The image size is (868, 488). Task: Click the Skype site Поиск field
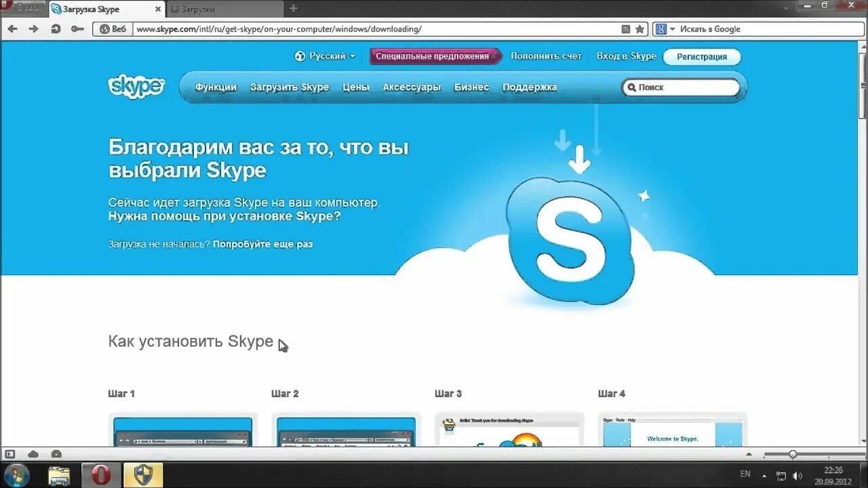681,87
